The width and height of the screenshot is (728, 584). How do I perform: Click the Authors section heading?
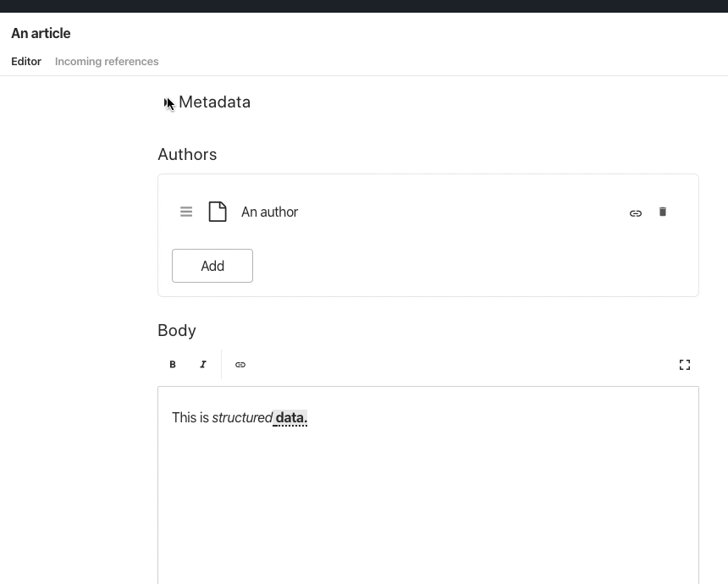click(187, 154)
